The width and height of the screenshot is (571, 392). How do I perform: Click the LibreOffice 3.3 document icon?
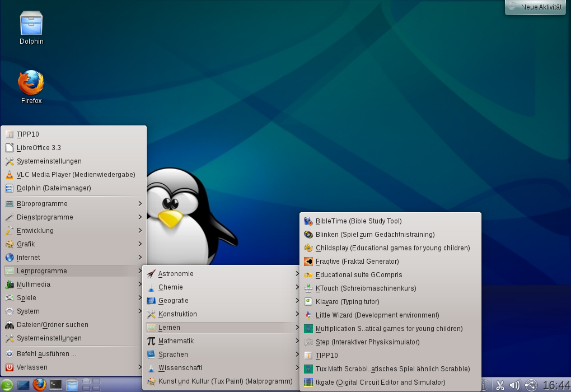coord(10,148)
